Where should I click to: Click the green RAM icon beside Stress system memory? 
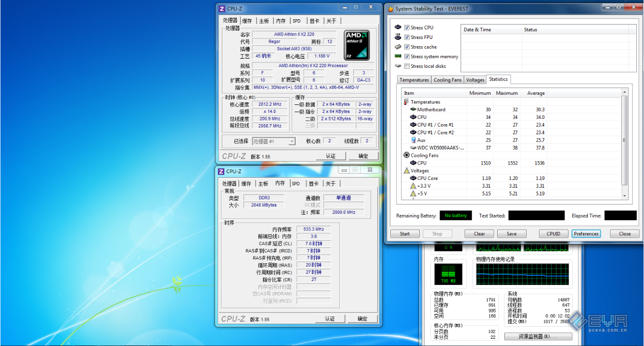pos(398,56)
